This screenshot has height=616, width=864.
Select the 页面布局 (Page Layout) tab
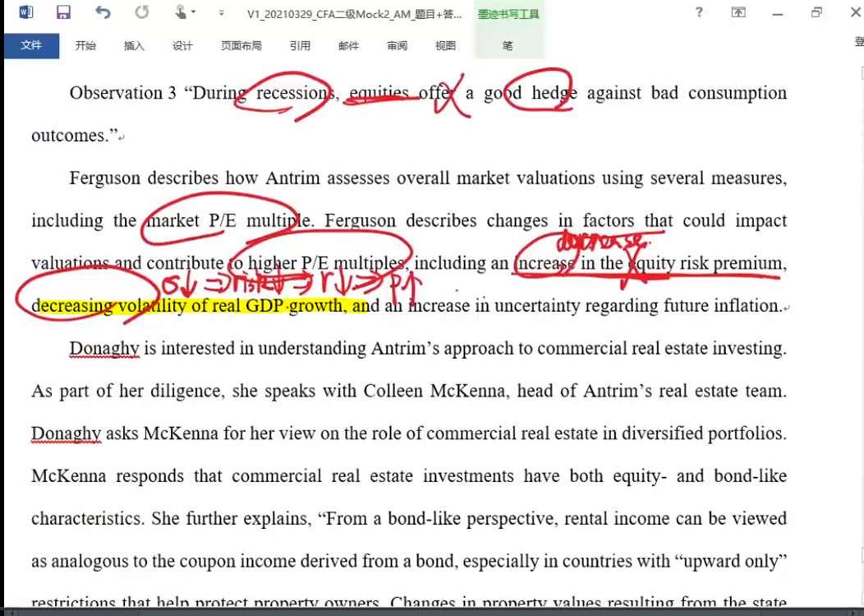pyautogui.click(x=241, y=46)
